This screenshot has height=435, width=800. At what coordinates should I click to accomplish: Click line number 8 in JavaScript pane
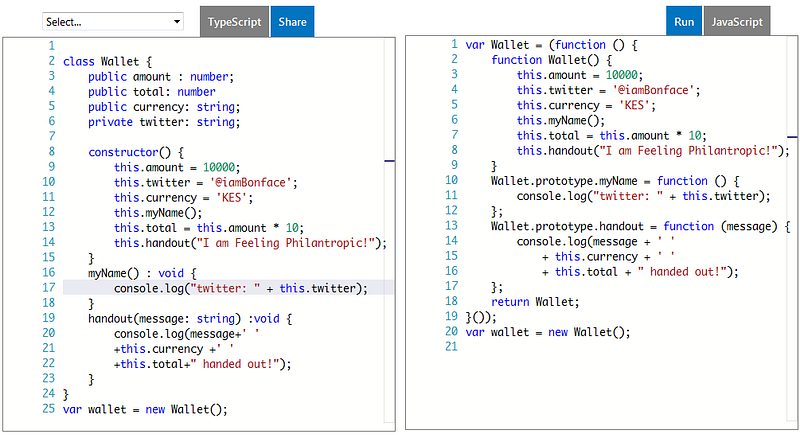(x=454, y=150)
